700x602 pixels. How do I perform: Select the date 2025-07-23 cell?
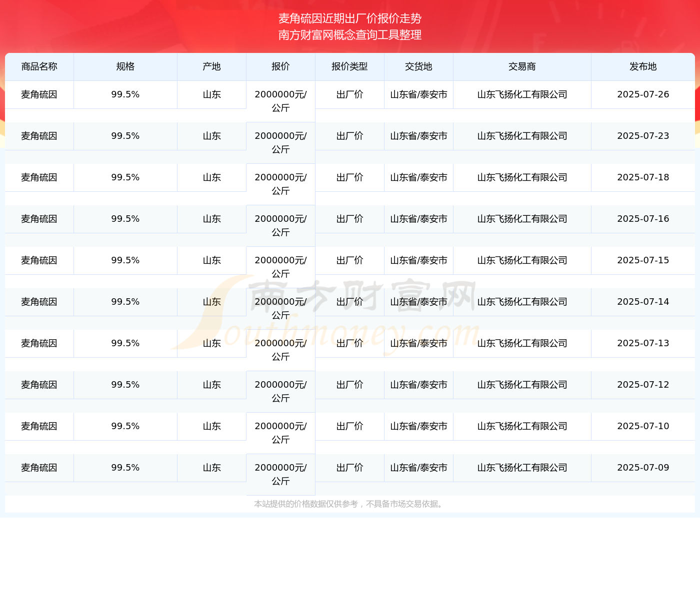click(x=643, y=136)
